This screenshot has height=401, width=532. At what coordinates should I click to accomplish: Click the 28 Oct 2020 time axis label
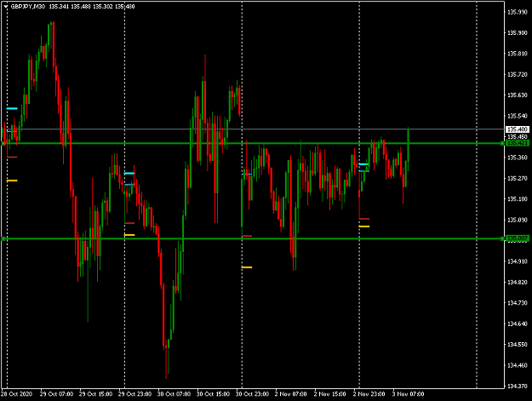[17, 394]
